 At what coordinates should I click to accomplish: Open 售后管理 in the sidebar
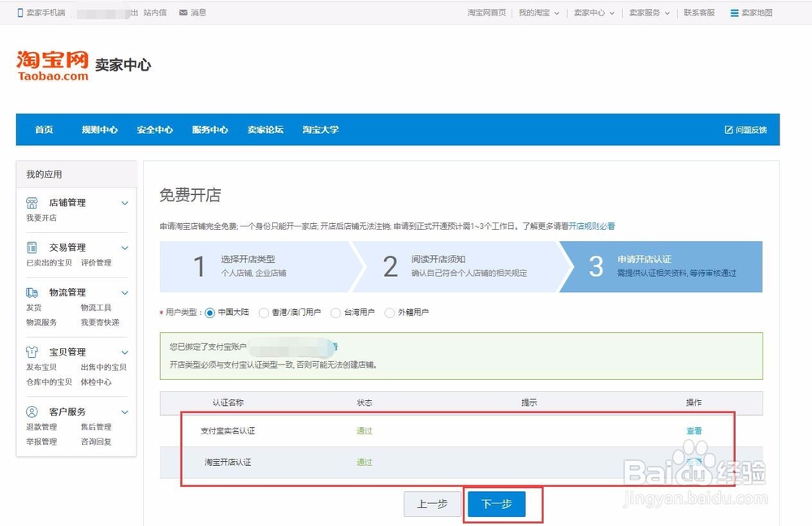click(x=96, y=427)
